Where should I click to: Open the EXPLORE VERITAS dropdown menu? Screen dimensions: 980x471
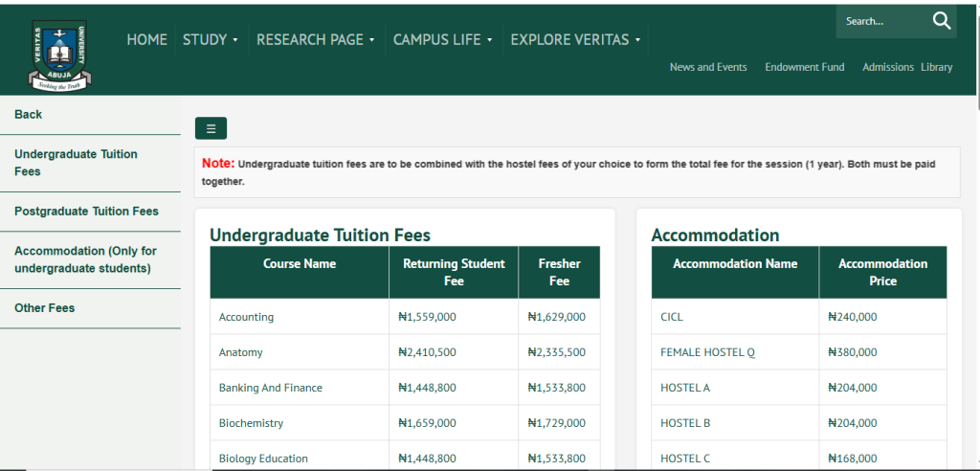575,39
